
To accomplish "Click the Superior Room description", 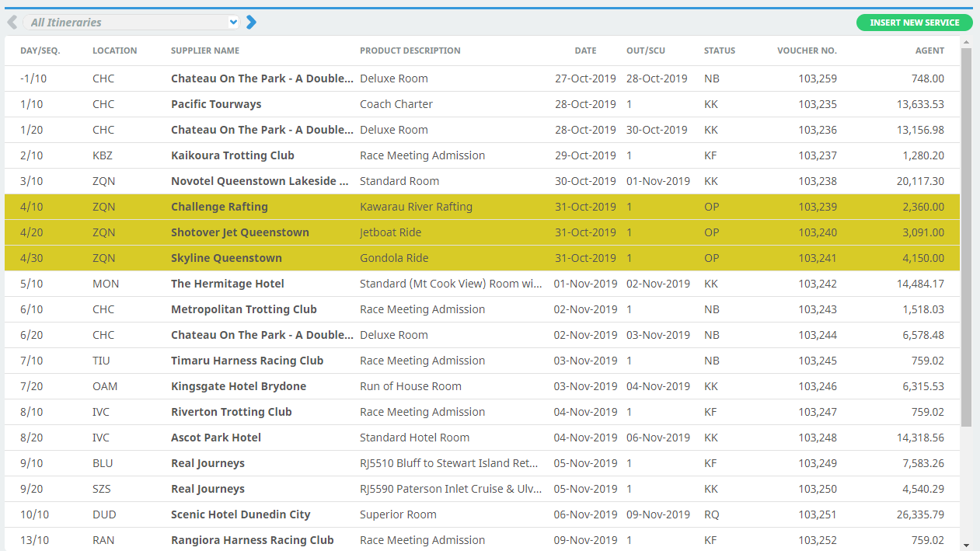I will point(398,514).
